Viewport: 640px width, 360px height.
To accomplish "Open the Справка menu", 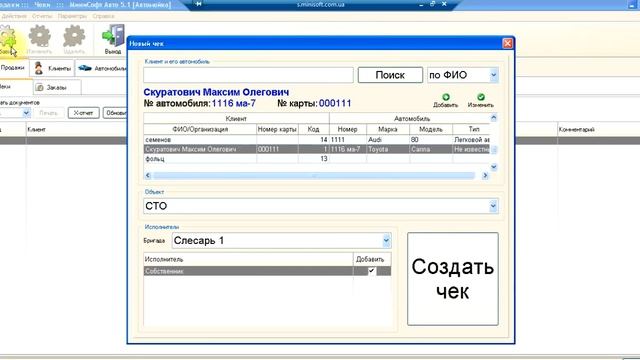I will [x=103, y=16].
